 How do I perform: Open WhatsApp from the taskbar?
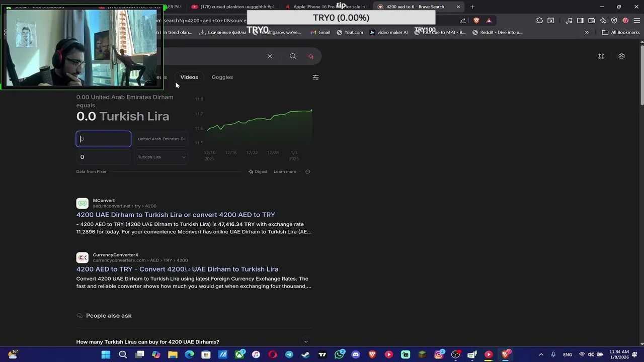pos(340,354)
